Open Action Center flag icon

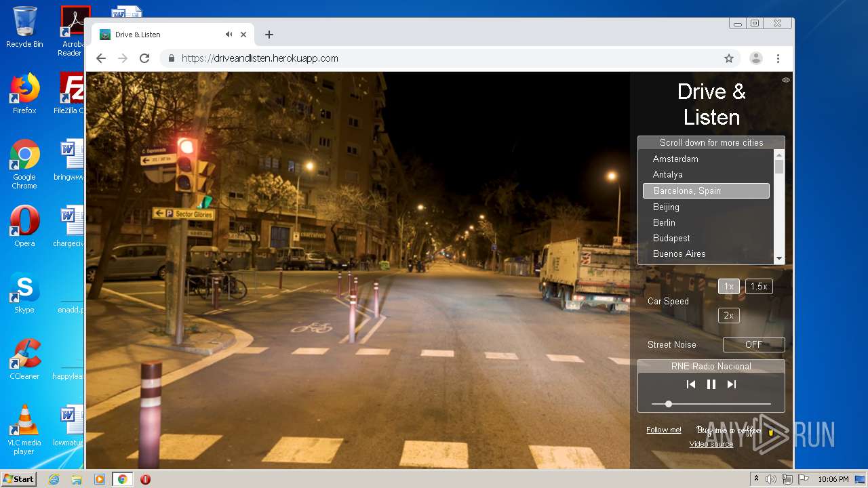(x=804, y=479)
